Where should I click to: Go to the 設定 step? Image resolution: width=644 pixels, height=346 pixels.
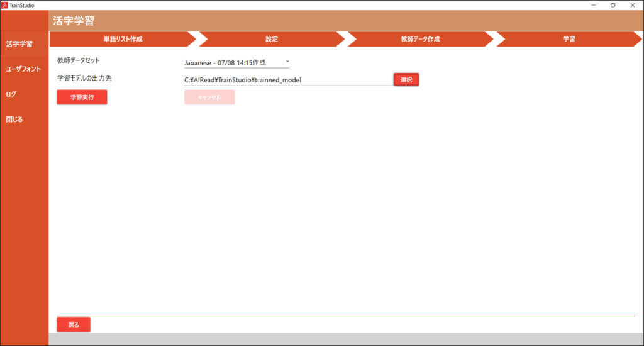272,39
